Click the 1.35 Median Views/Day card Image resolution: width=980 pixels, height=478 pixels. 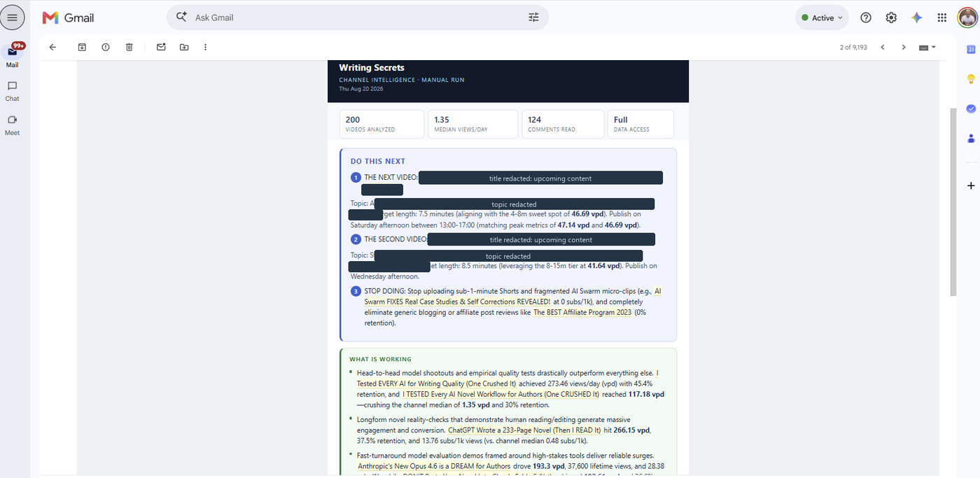point(472,124)
